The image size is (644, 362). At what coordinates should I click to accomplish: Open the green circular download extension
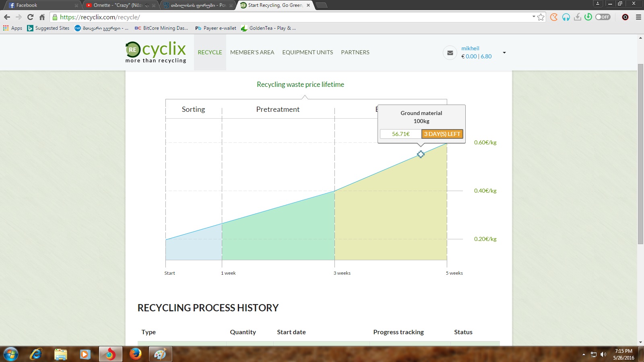click(588, 17)
